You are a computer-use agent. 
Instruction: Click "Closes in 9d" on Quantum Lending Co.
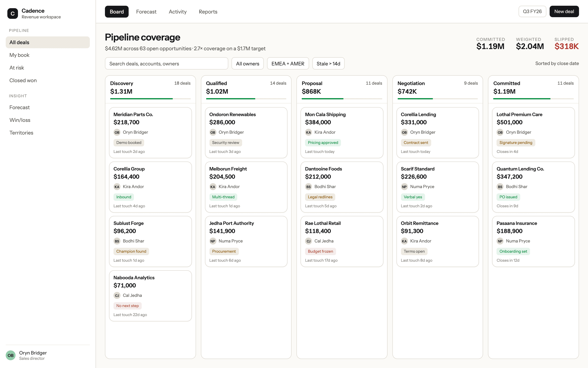click(x=507, y=206)
